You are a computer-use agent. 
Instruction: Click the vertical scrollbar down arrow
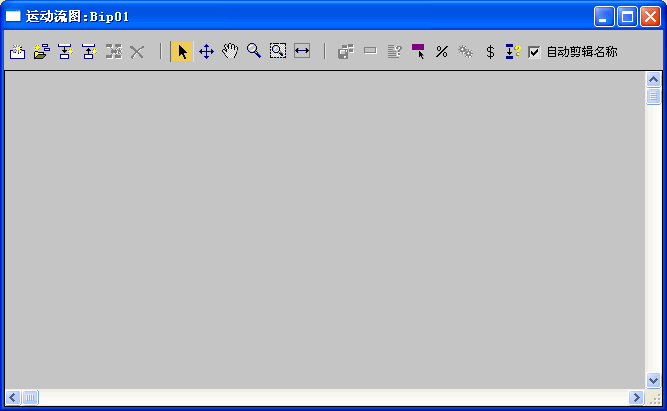click(x=653, y=380)
